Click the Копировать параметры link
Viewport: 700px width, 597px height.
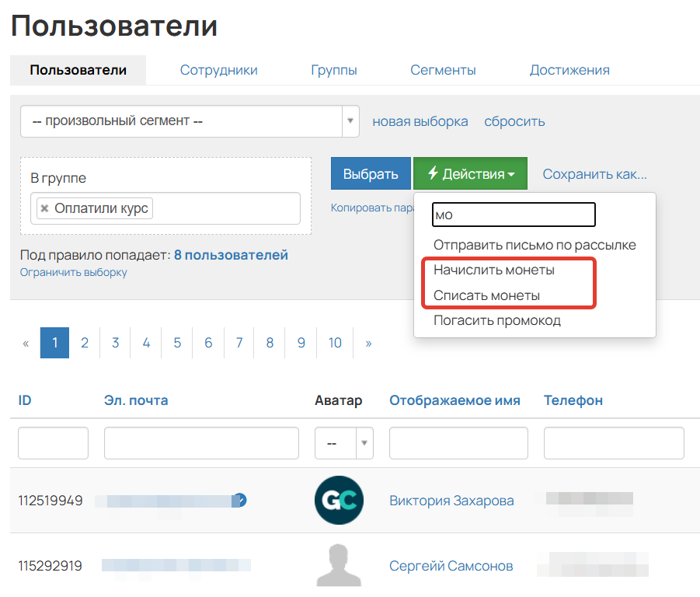click(x=372, y=208)
